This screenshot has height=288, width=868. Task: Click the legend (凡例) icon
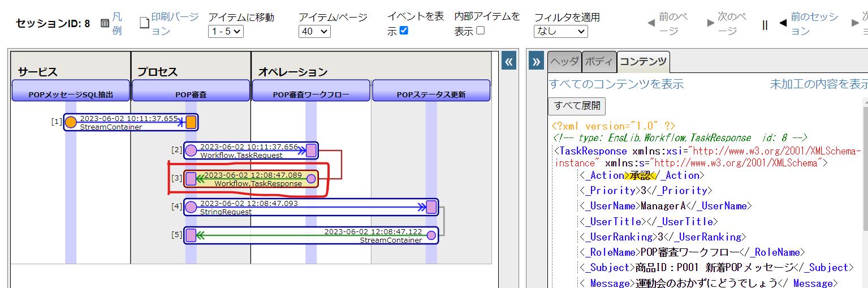click(105, 23)
